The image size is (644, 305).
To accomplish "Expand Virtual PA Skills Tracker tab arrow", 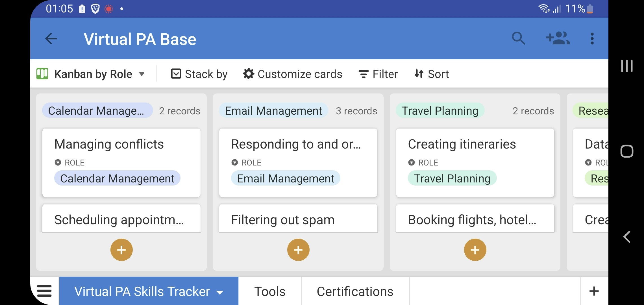I will tap(220, 293).
